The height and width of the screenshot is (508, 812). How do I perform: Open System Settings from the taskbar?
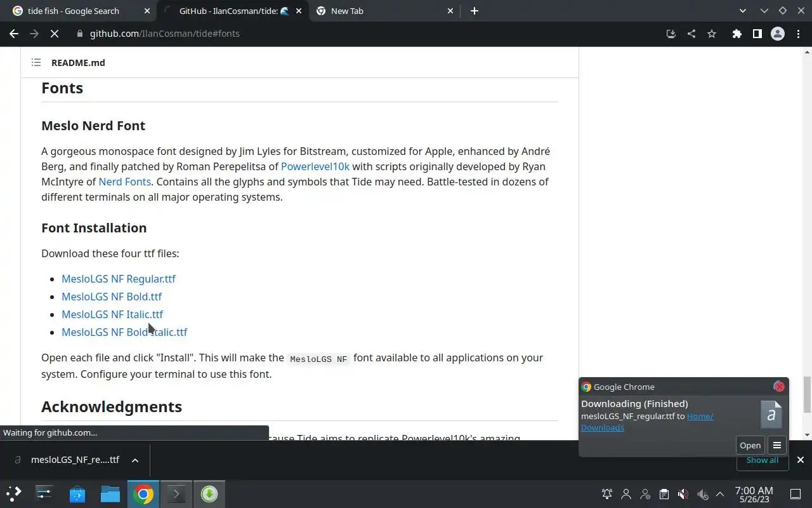point(44,494)
